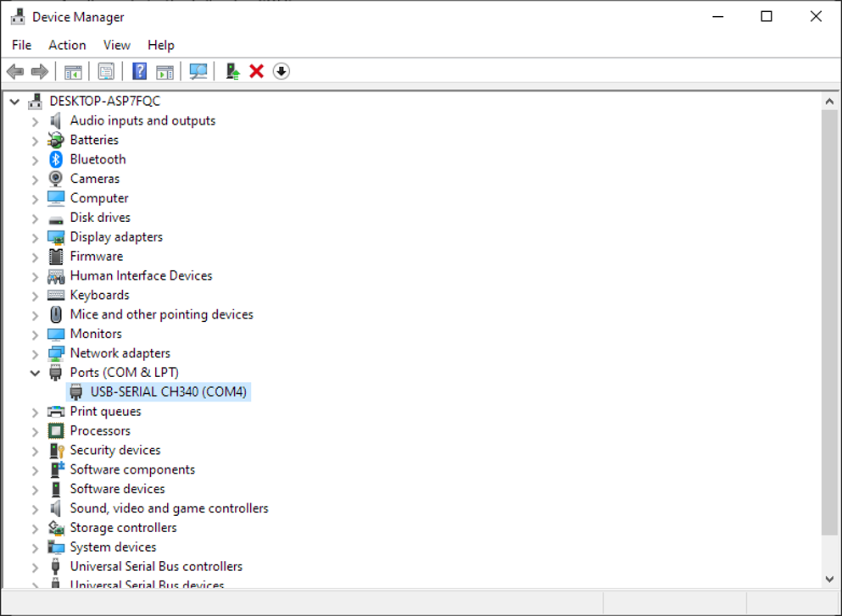The width and height of the screenshot is (842, 616).
Task: Expand the Display adapters chevron
Action: point(35,238)
